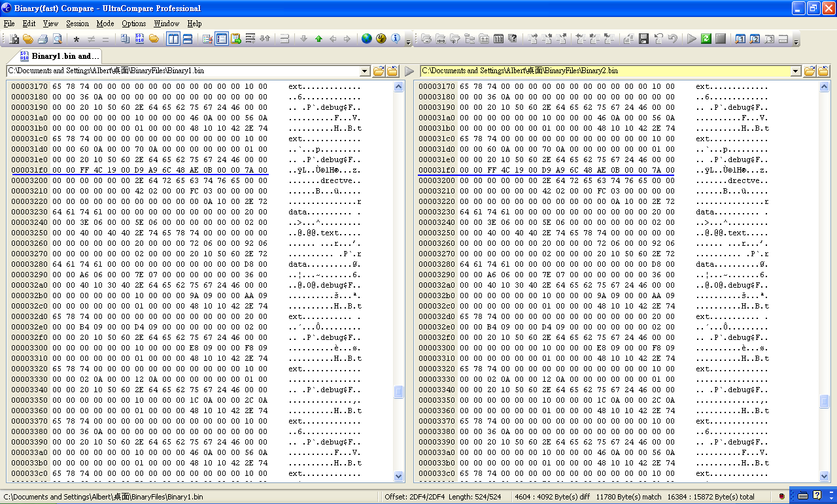Browse for left file folder icon

(x=379, y=71)
